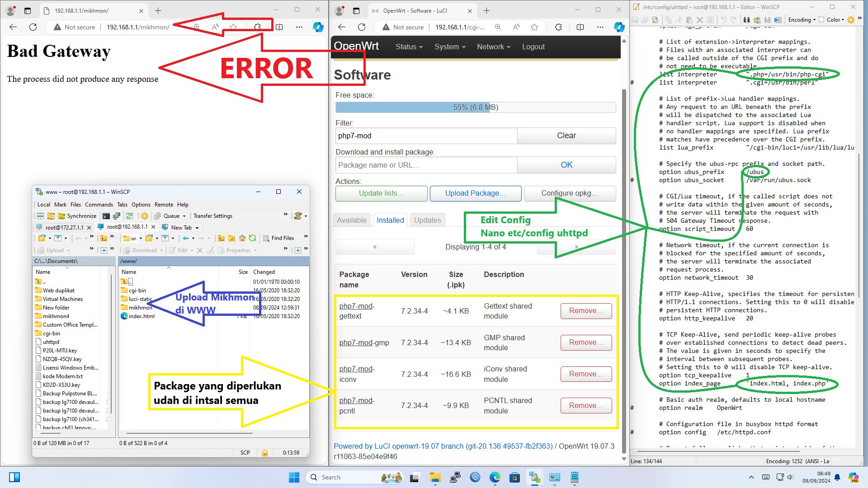Click the Replace icon in editor toolbar
The height and width of the screenshot is (488, 868).
757,20
